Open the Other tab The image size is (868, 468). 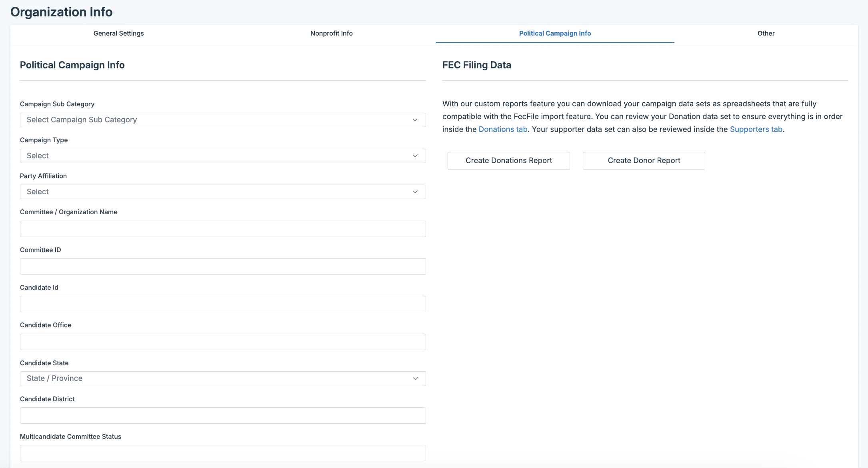[x=766, y=34]
